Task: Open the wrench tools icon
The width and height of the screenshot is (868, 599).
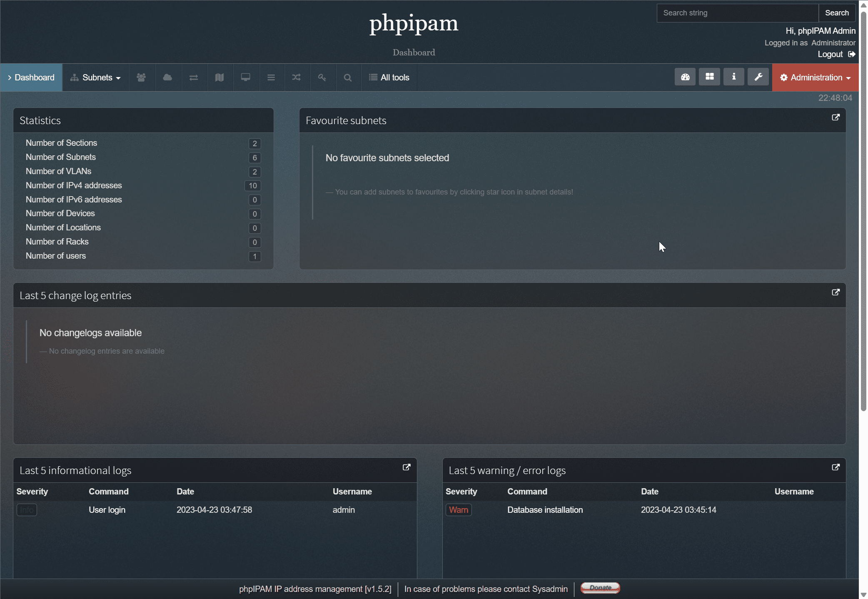Action: (758, 77)
